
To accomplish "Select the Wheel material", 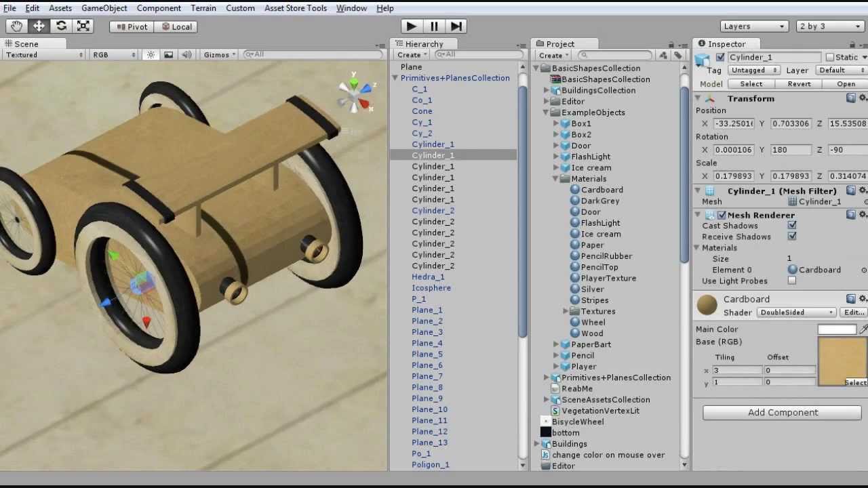I will (x=587, y=323).
